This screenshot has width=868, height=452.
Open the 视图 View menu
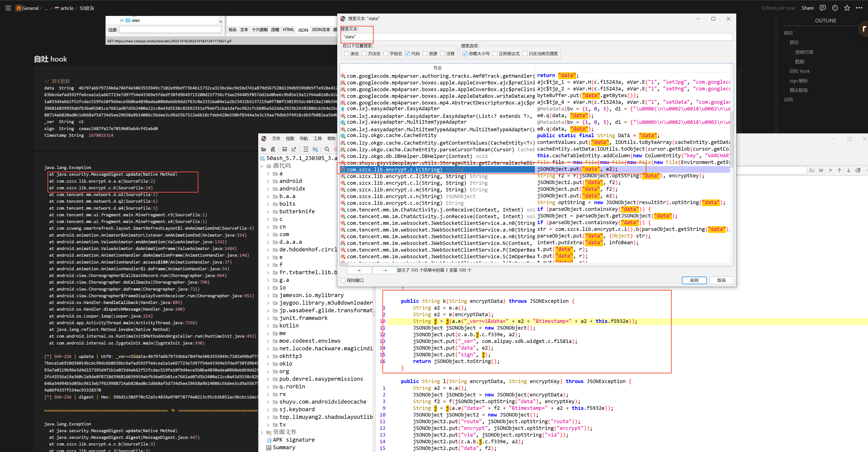pos(290,139)
